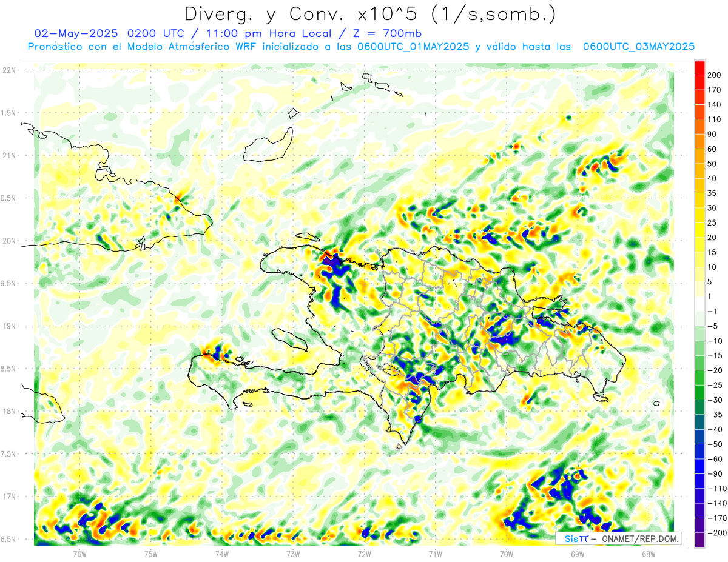Click the '-200' color bar value
This screenshot has height=562, width=728.
(716, 532)
